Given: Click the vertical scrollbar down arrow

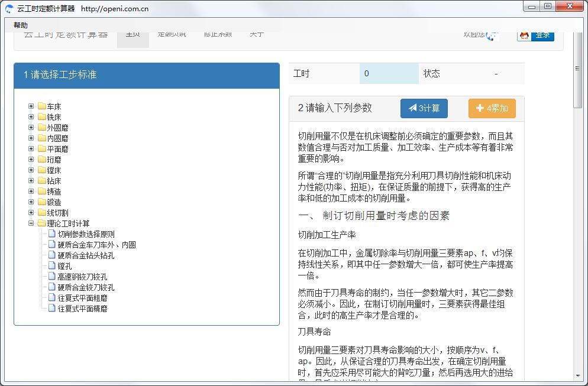Looking at the screenshot, I should 578,375.
